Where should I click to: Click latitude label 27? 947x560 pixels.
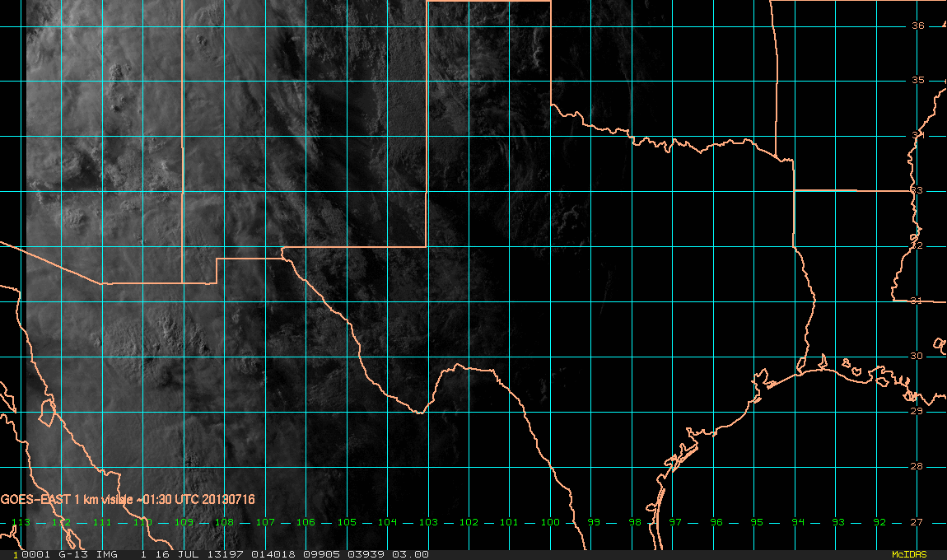click(917, 522)
